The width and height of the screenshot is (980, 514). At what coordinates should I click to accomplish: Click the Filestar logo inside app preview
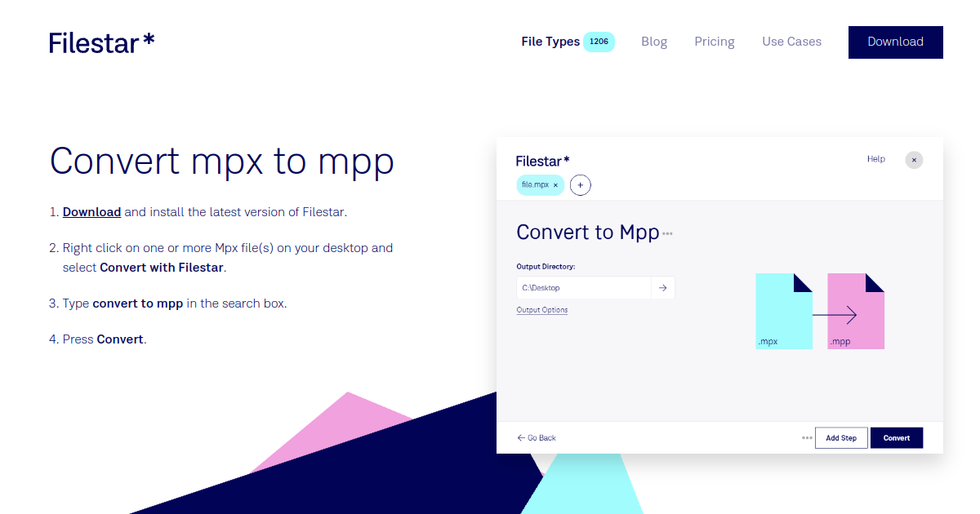543,161
